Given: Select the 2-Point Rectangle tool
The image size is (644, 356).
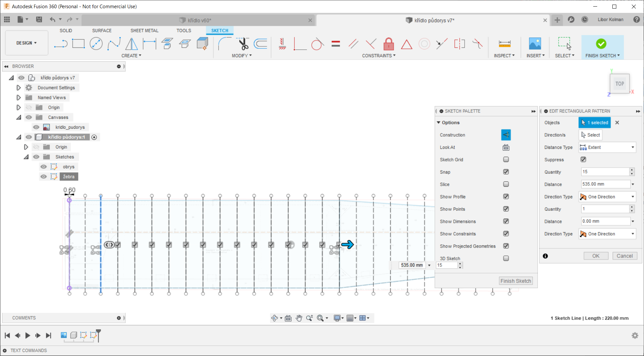Looking at the screenshot, I should tap(78, 43).
